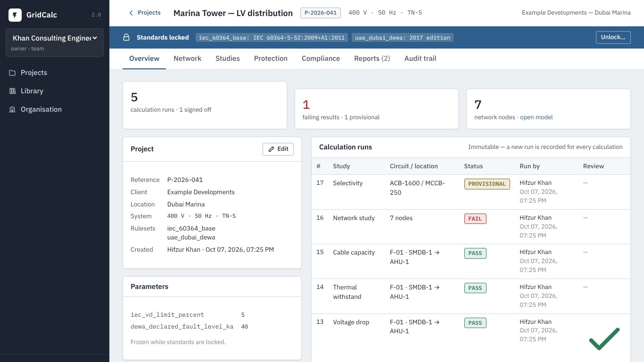Select the Voltage drop run row

click(x=471, y=331)
